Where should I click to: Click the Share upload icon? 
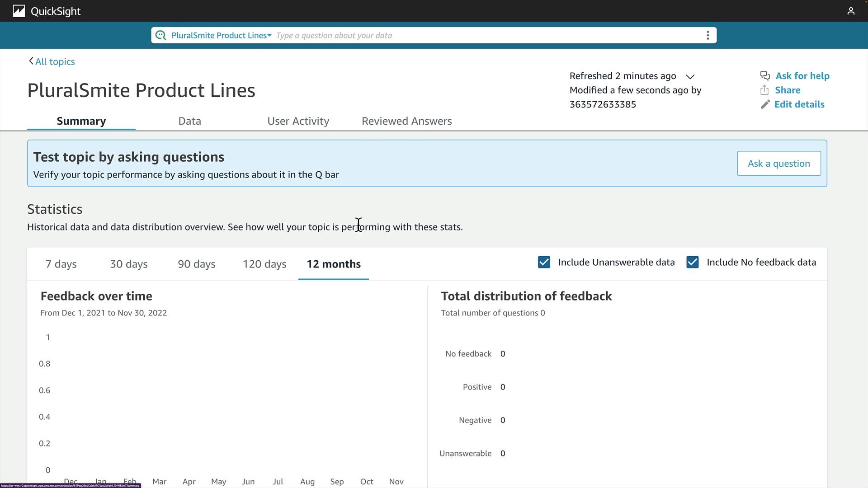[764, 90]
